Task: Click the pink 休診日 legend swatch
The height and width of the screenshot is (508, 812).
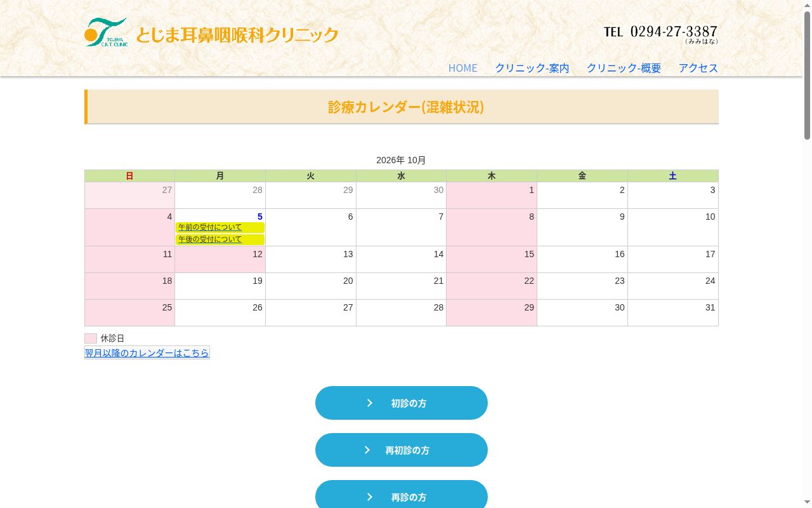Action: [91, 338]
